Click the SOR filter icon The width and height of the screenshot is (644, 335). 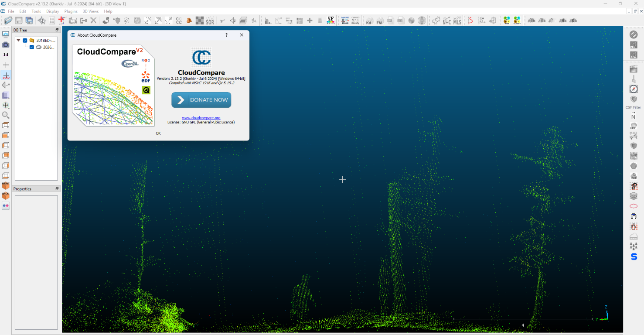click(x=210, y=20)
